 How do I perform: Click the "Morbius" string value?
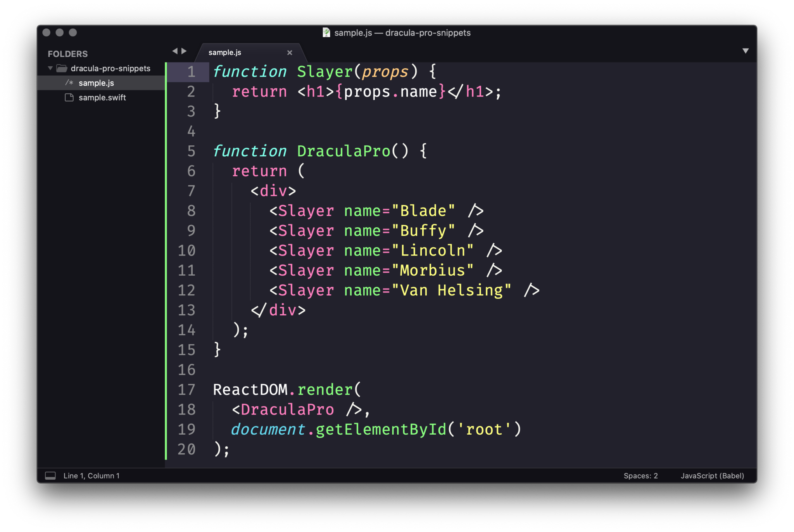[433, 271]
